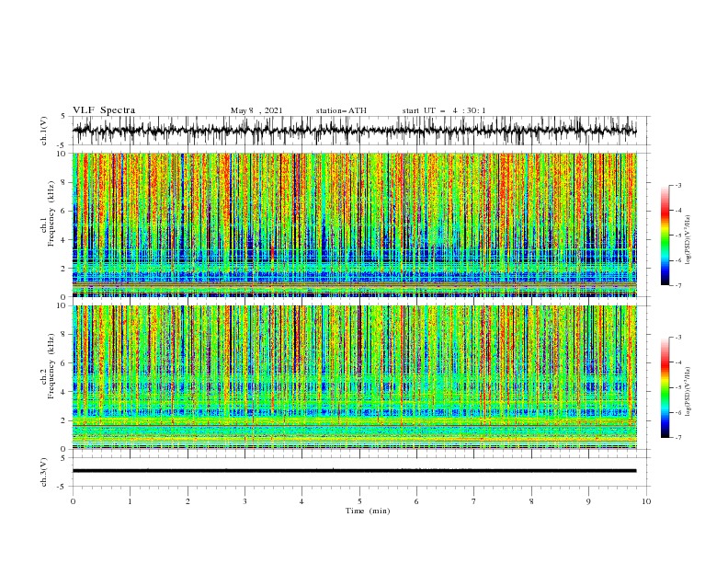
Task: Click the ch.2 spectrogram color bar
Action: (x=665, y=387)
